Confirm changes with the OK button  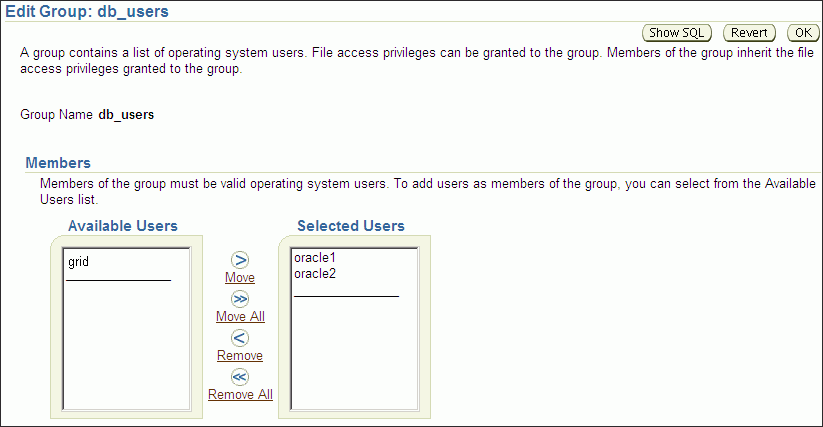(x=803, y=33)
